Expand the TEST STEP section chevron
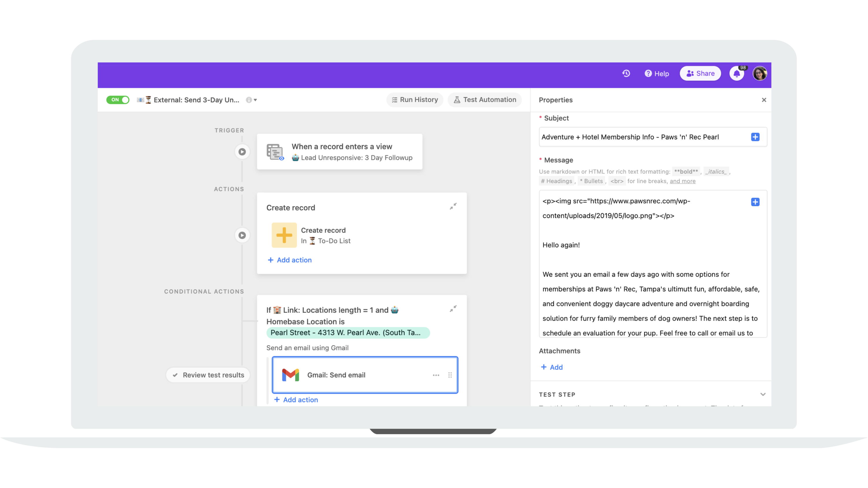 (x=763, y=394)
